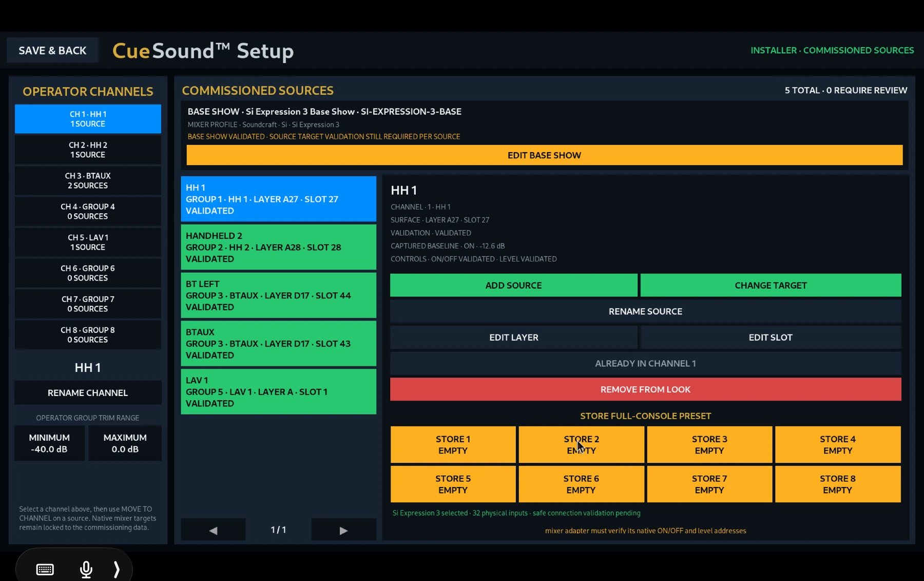
Task: Store preset in STORE 6 slot
Action: click(581, 484)
